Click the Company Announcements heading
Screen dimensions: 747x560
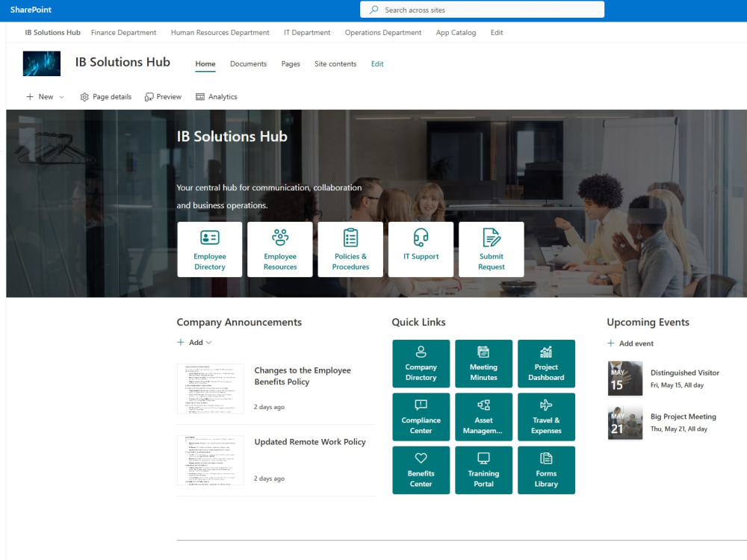tap(239, 323)
